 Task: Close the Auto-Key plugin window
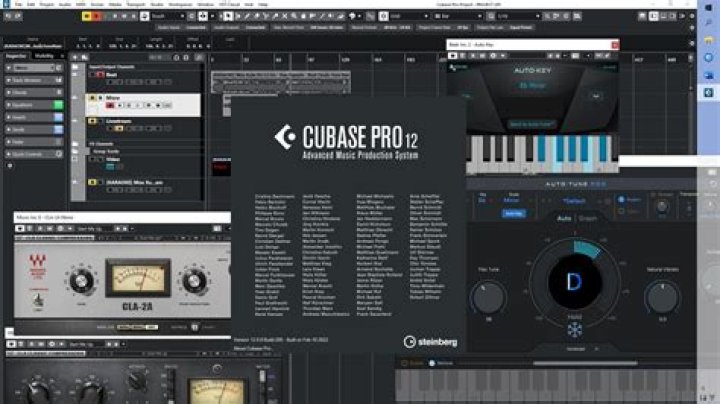(615, 45)
